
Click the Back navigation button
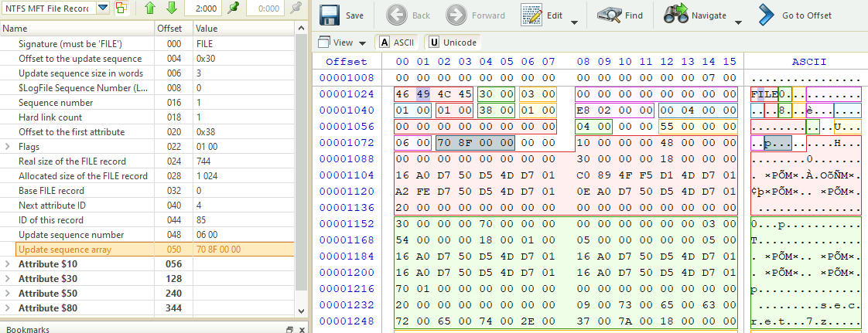tap(408, 15)
